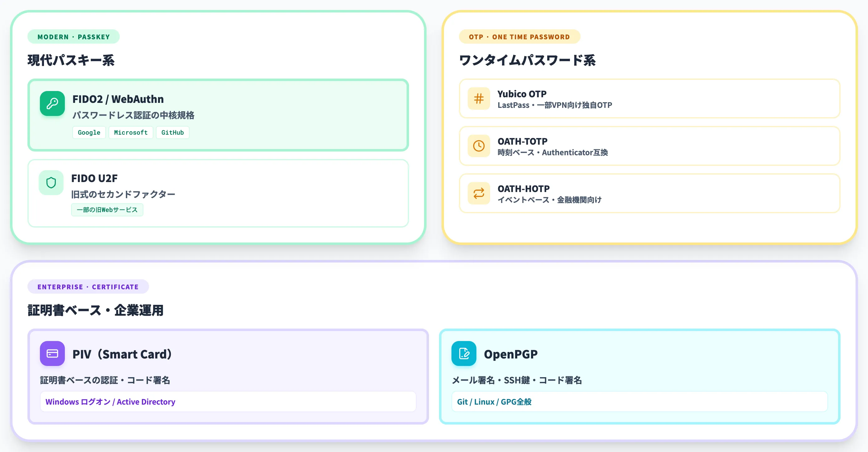Click the OATH-HOTP title
Screen dimensions: 868x452
523,189
